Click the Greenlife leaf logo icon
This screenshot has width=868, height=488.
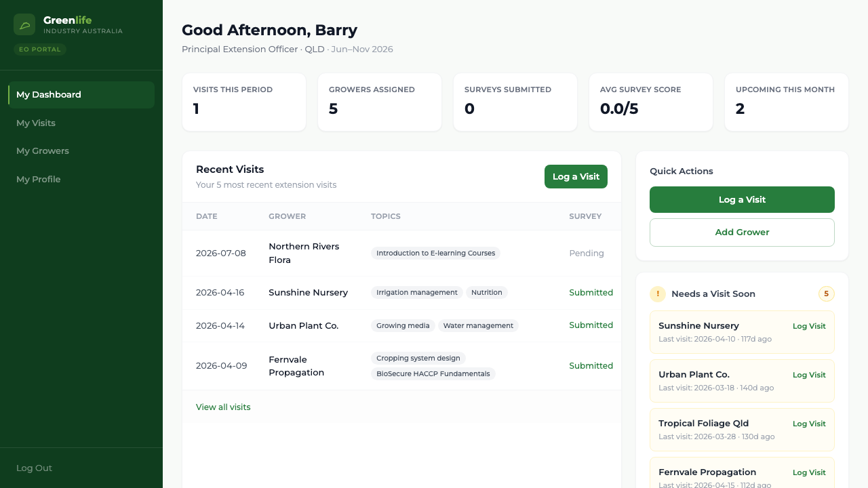point(24,24)
